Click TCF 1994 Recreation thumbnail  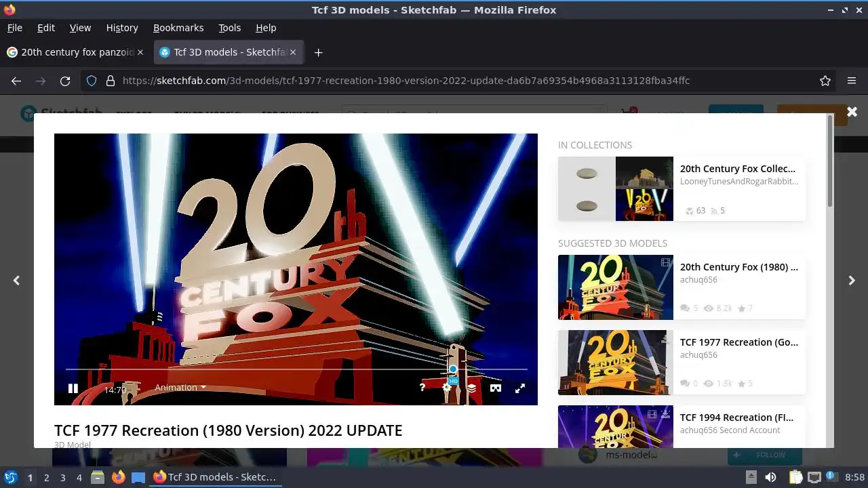click(x=616, y=426)
